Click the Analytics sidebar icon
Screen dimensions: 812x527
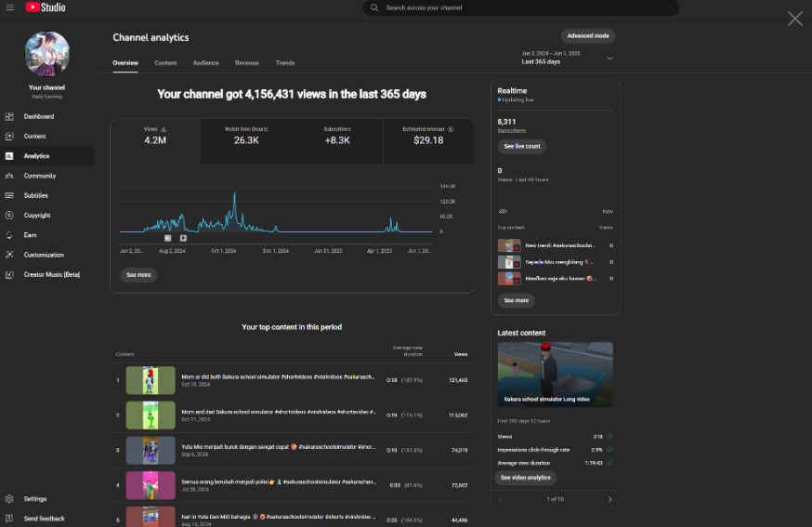pos(9,156)
